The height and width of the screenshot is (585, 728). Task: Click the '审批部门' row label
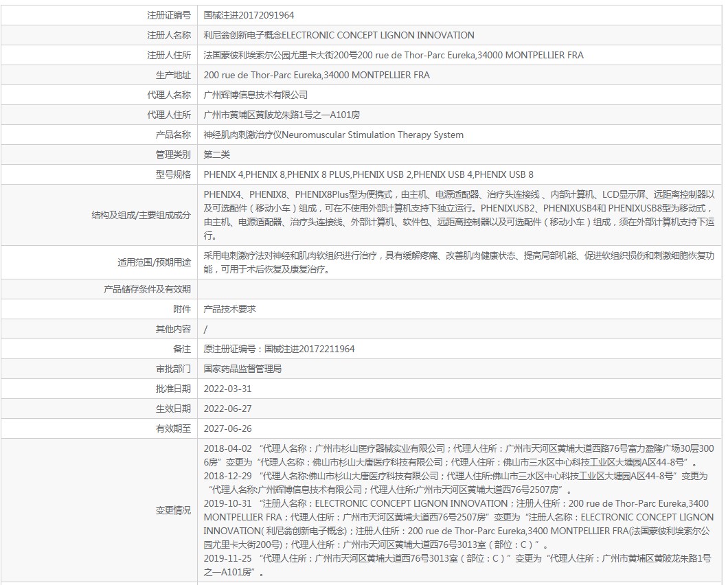(x=173, y=369)
